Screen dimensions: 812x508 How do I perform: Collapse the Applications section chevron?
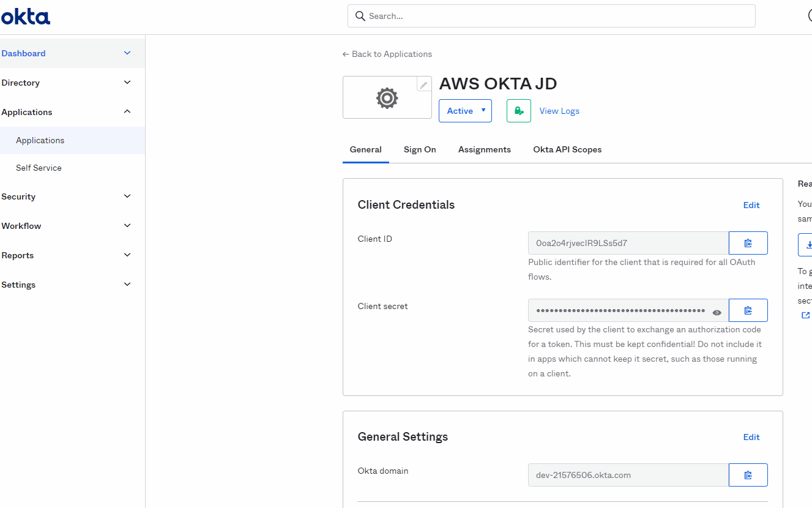127,112
